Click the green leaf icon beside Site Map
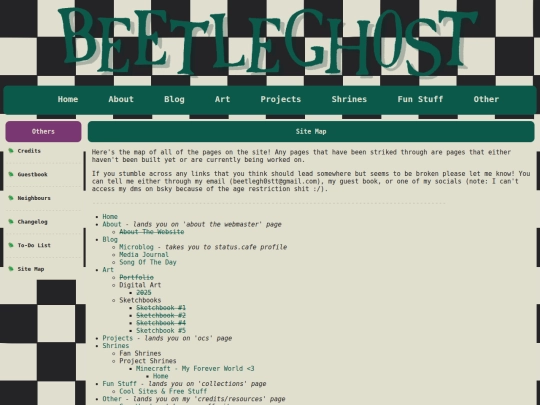Screen dimensions: 540x405 [x=11, y=269]
